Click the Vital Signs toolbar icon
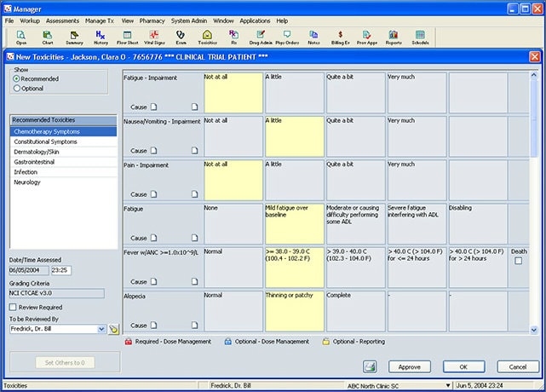 coord(153,37)
